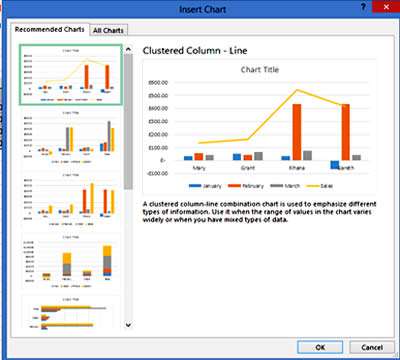
Task: Click the Mary category label in preview
Action: click(199, 168)
